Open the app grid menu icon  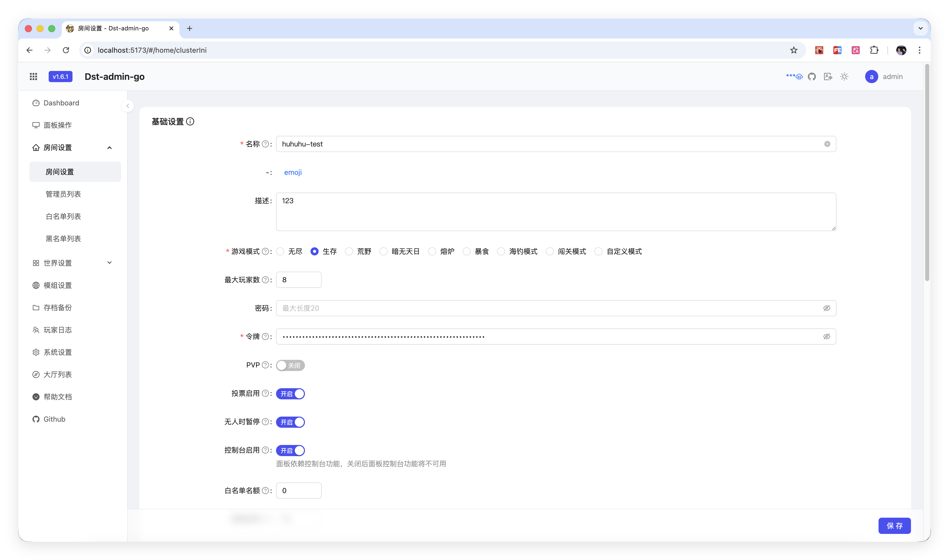pos(33,77)
